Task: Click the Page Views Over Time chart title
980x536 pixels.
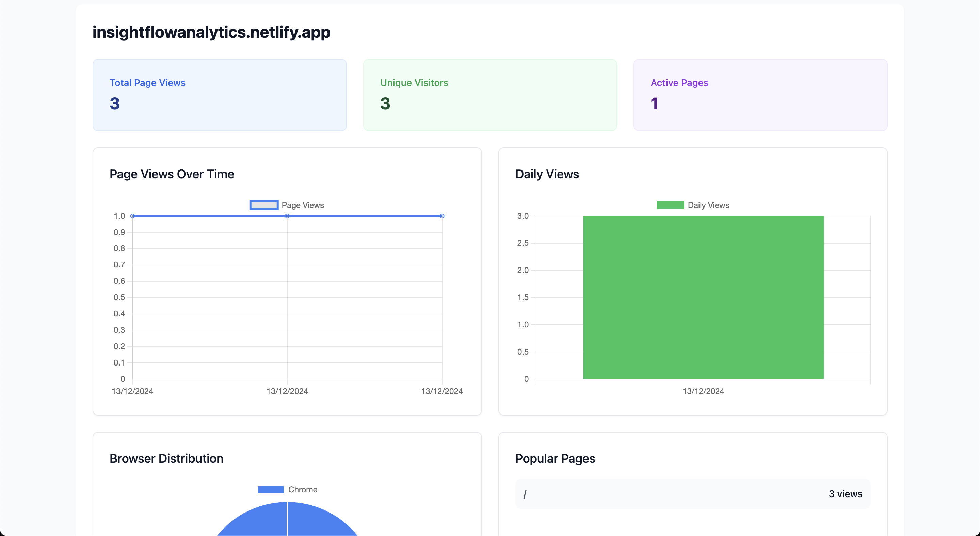Action: click(x=172, y=174)
